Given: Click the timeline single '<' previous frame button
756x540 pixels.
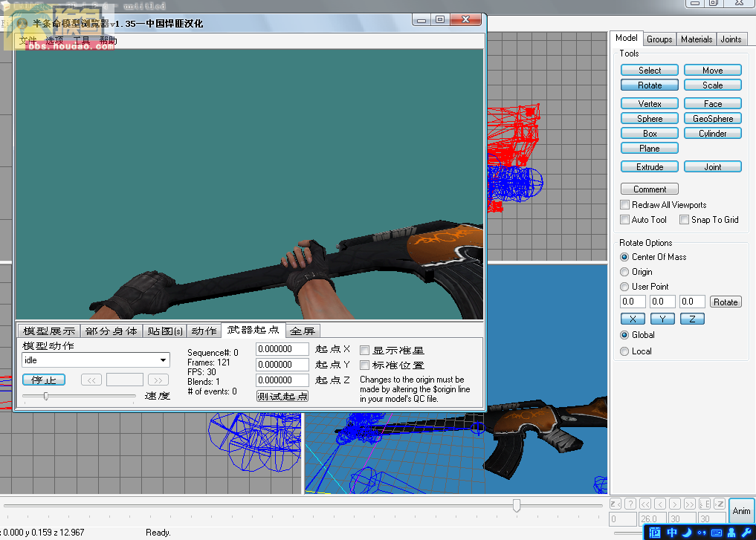Looking at the screenshot, I should tap(660, 504).
